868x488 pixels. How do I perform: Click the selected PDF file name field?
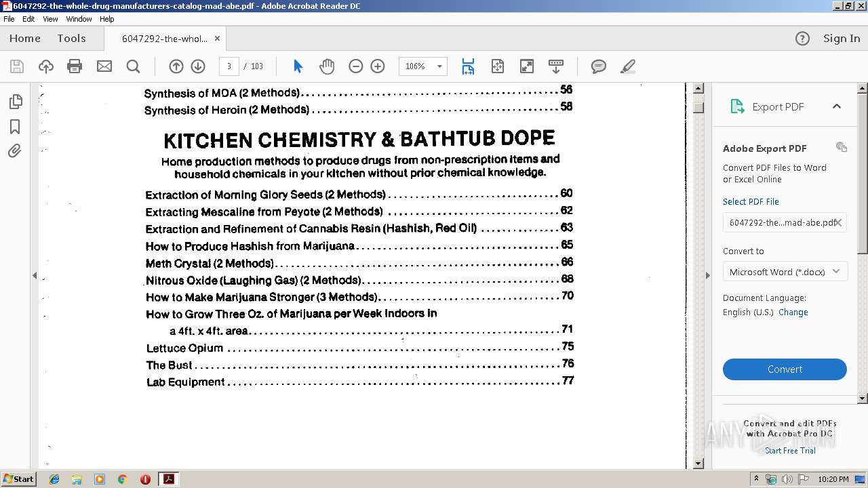pos(785,222)
